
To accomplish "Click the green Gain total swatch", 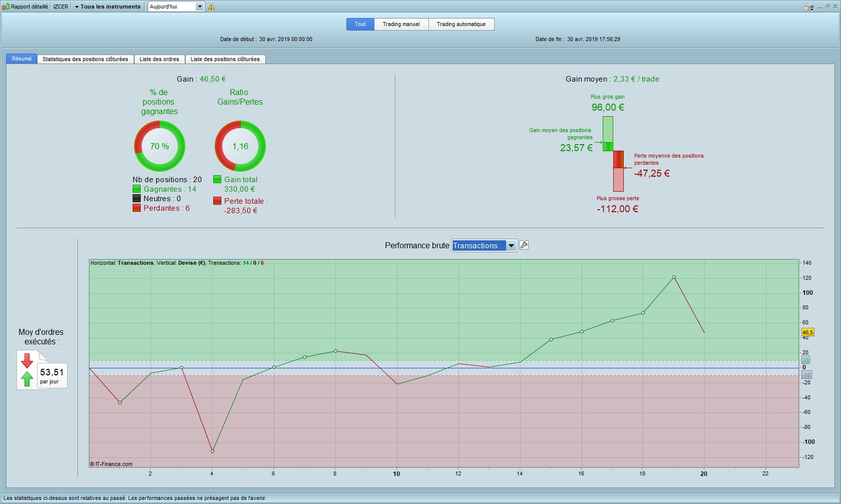I will point(217,179).
